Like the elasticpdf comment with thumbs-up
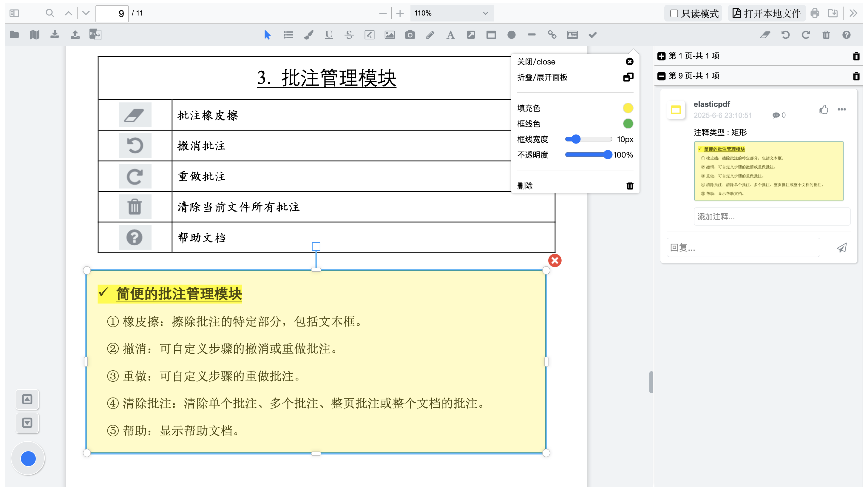The width and height of the screenshot is (868, 490). (x=824, y=110)
